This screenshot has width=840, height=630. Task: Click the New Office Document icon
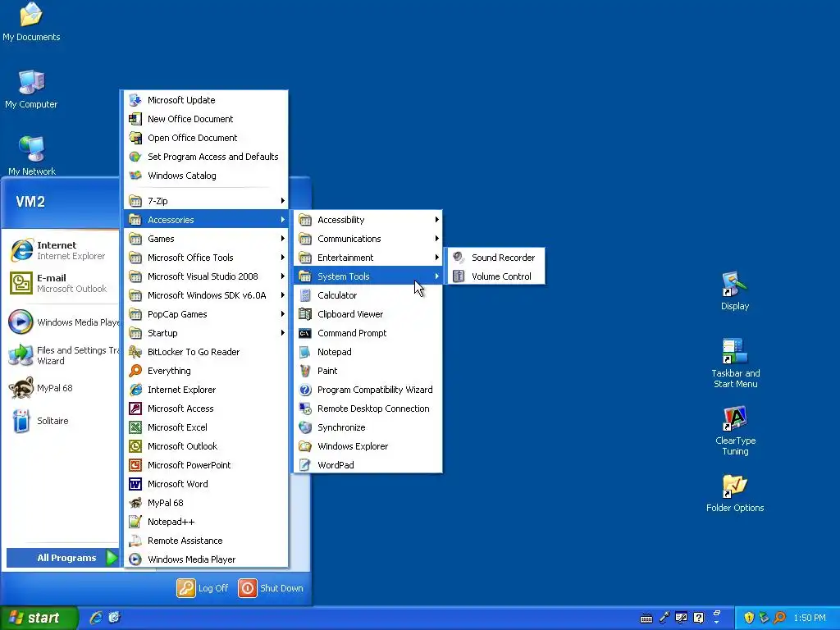135,119
